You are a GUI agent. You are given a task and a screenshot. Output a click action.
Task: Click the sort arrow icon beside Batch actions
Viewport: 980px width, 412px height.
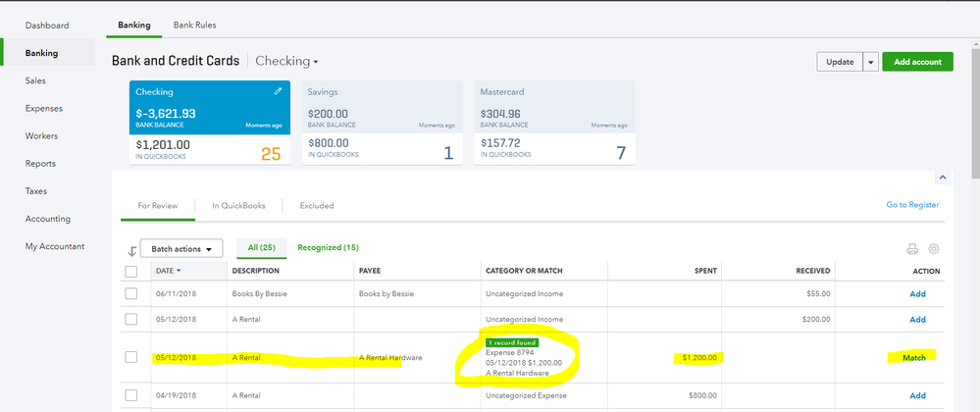[131, 250]
